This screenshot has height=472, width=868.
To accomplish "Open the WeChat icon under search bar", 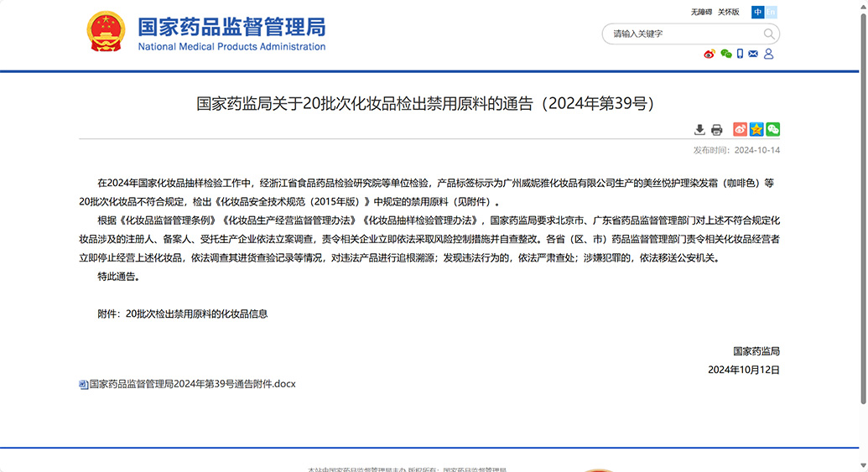I will [726, 54].
